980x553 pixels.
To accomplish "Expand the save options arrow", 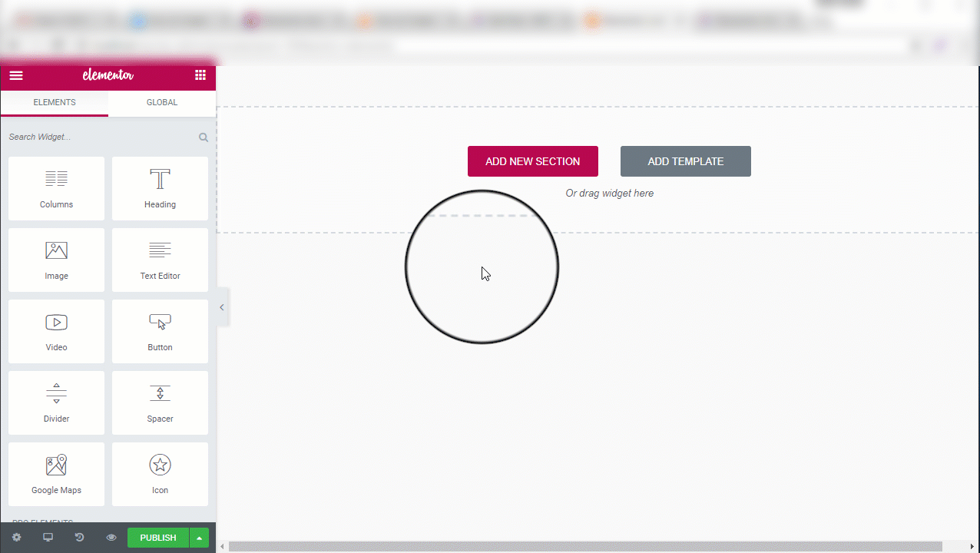I will 200,538.
